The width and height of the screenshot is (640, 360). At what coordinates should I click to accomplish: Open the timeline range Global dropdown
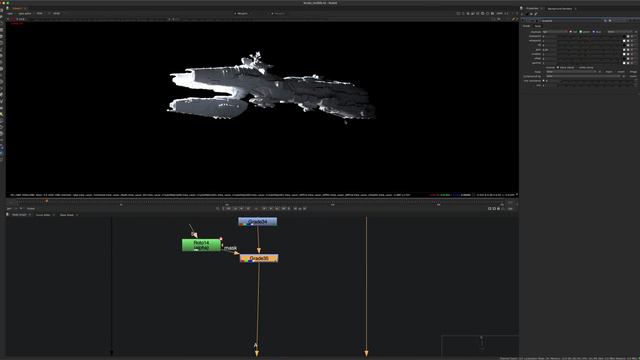click(x=31, y=209)
